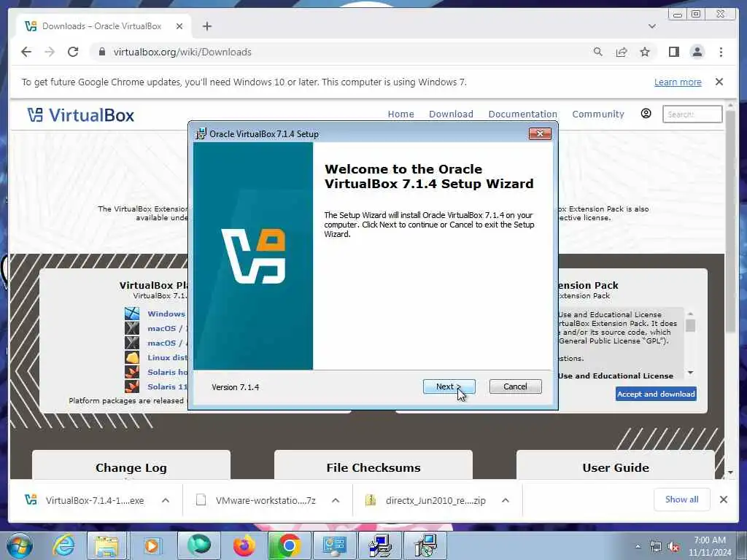Open the Solaris 11 link
Viewport: 747px width, 560px height.
pos(167,386)
